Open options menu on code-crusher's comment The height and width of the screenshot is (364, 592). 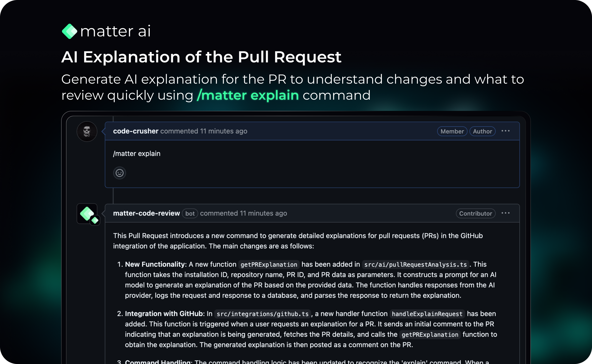click(505, 131)
